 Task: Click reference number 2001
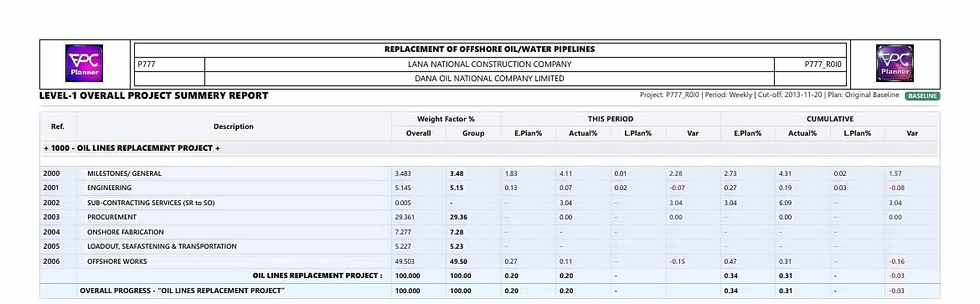(51, 188)
